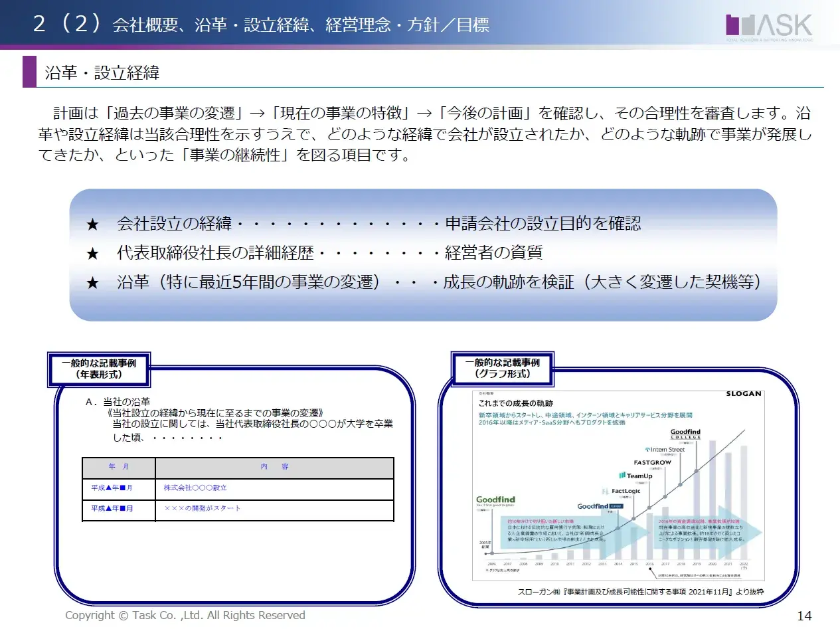
Task: Click the text 経営者の資質
Action: [493, 253]
